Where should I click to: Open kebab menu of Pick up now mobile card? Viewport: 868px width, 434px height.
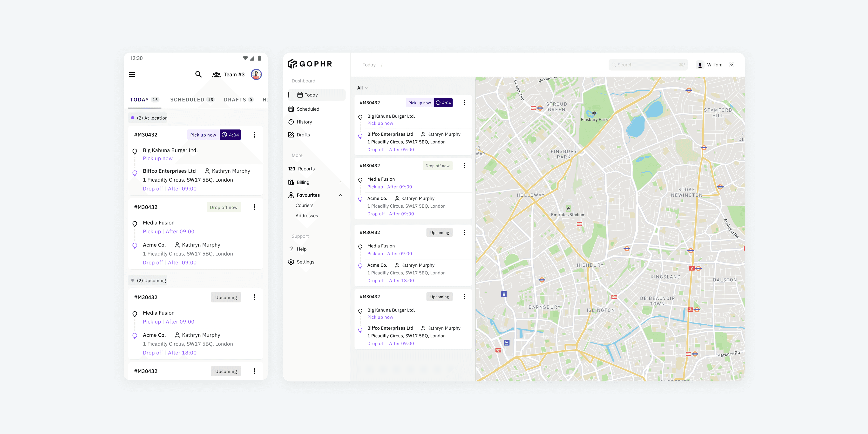click(x=254, y=135)
